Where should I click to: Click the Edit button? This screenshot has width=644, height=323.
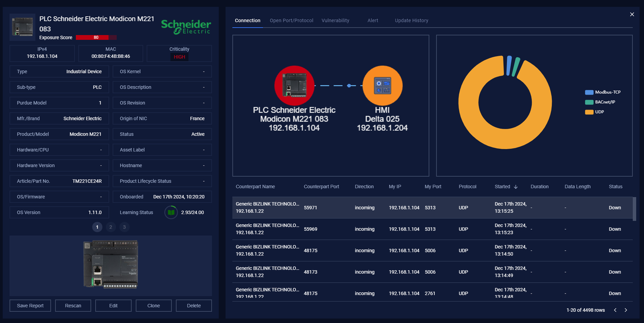[114, 306]
